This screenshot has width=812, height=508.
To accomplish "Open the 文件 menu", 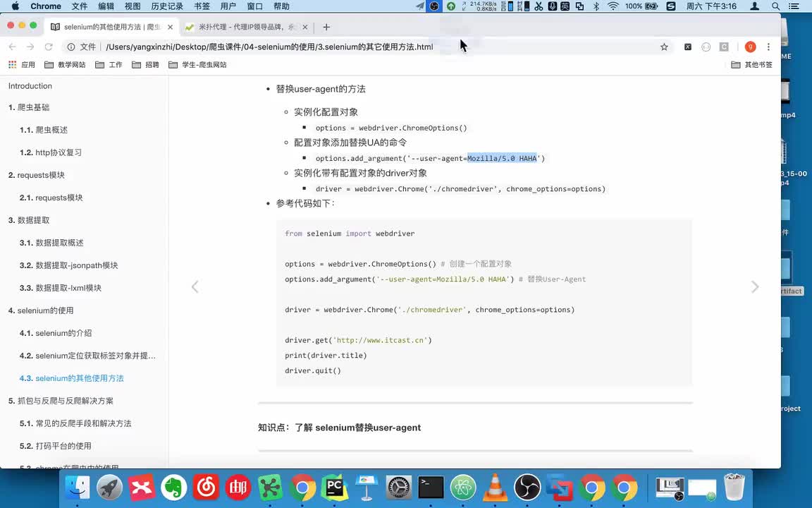I will point(79,6).
